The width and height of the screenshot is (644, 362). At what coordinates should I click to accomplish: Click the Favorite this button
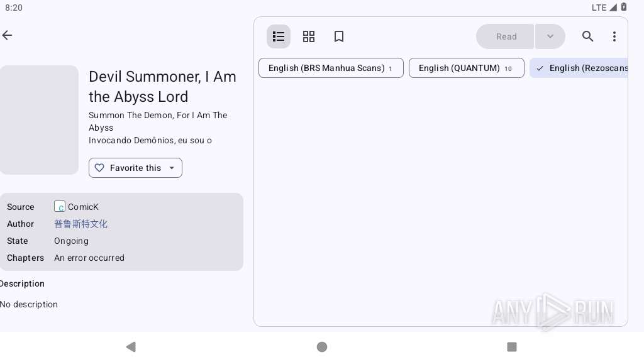click(136, 168)
